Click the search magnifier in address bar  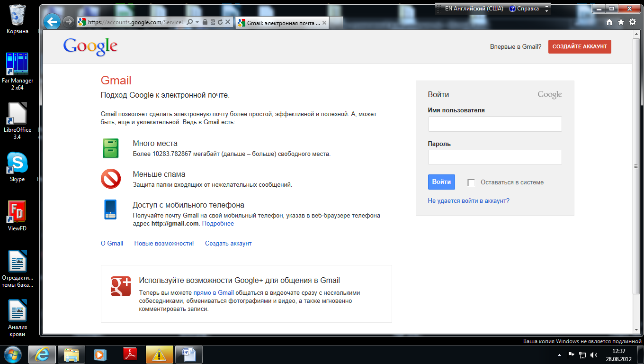pos(190,22)
